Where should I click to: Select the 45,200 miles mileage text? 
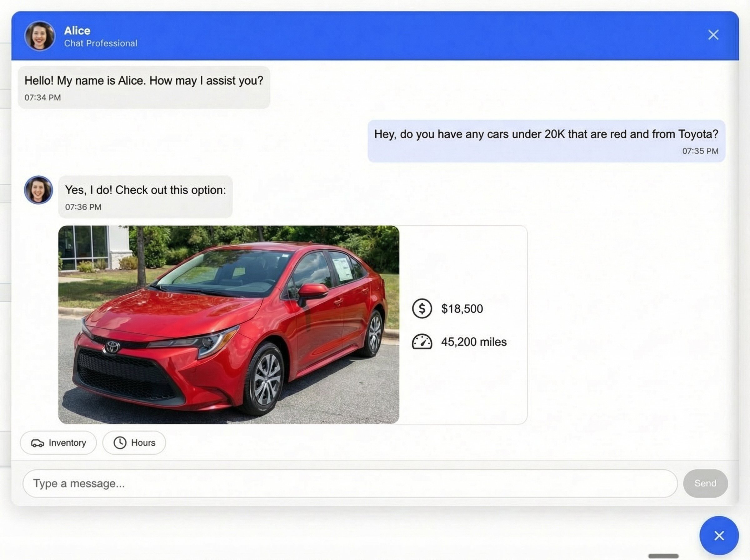(473, 342)
